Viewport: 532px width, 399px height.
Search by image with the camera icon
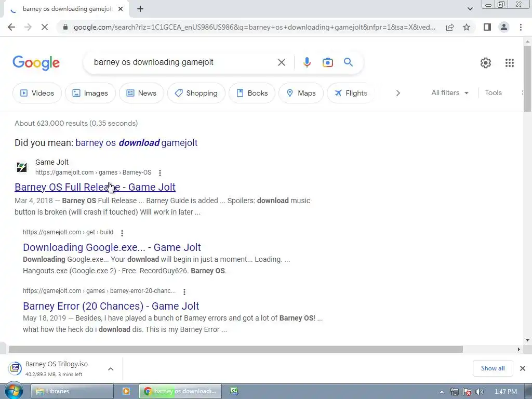327,62
